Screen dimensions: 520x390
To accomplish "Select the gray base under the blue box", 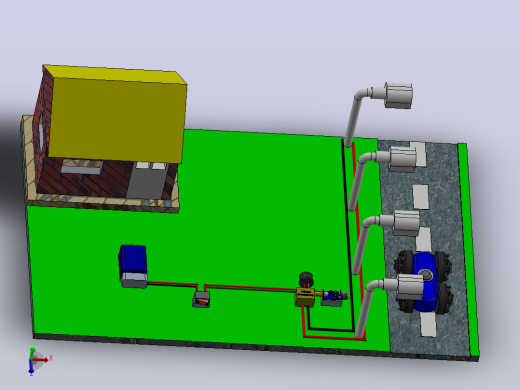I will tap(134, 280).
